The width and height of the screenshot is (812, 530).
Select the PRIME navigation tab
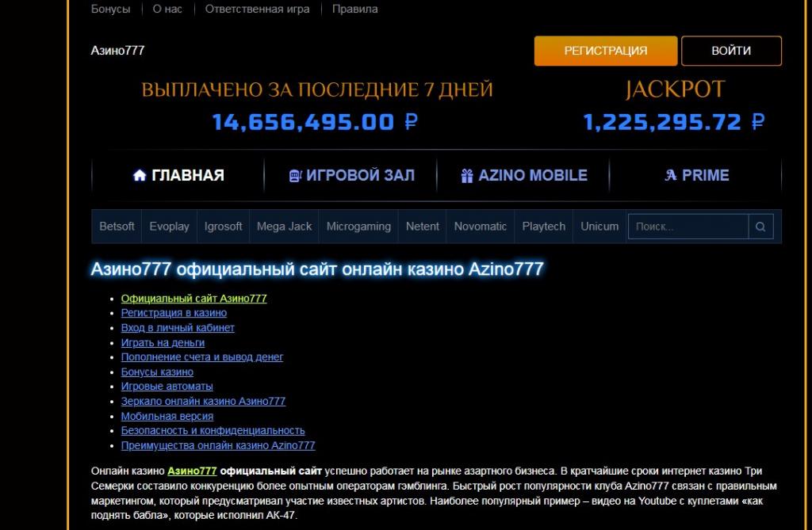click(x=695, y=175)
